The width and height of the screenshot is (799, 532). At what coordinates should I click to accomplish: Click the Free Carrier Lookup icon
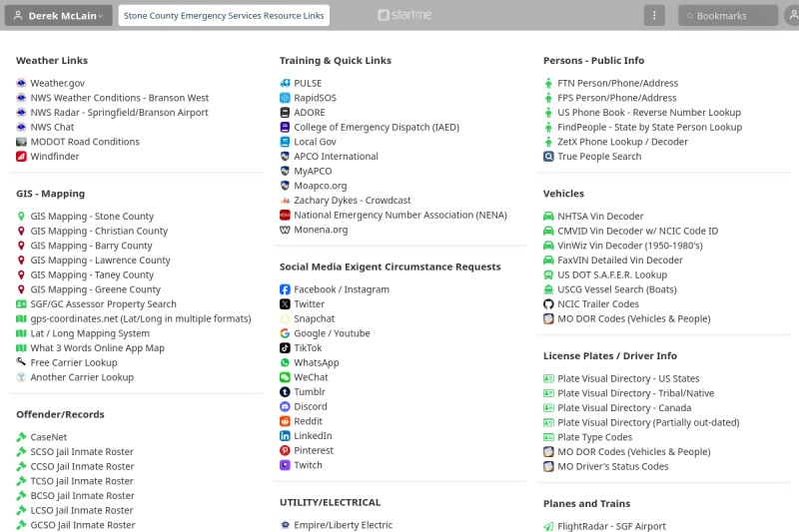[21, 362]
